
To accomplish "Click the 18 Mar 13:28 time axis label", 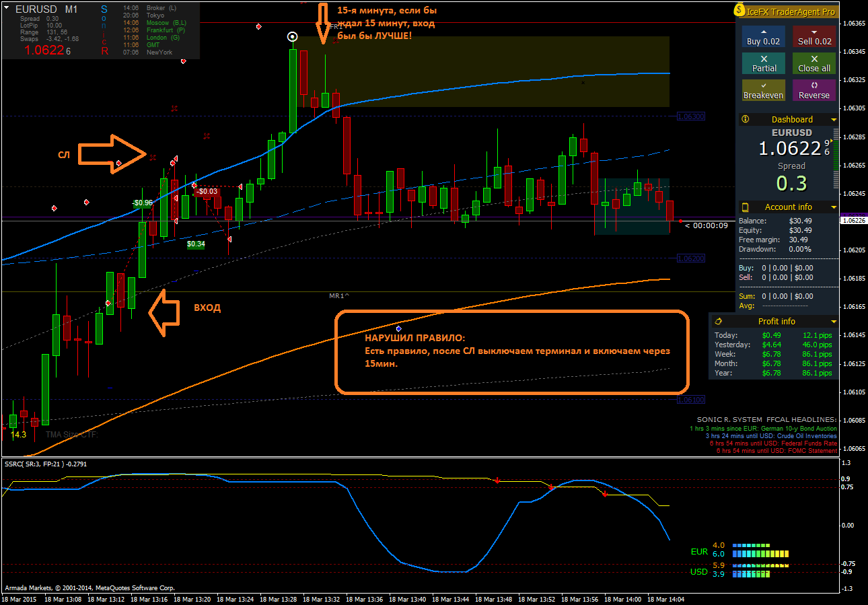I will (x=279, y=598).
